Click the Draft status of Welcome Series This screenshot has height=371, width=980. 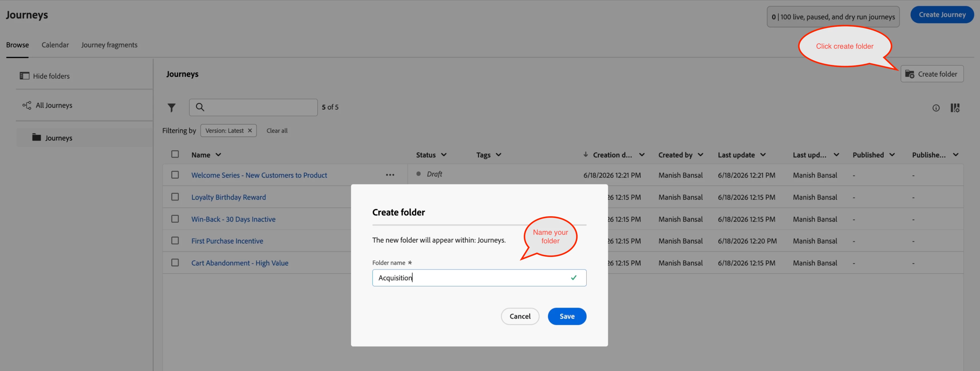click(x=434, y=174)
